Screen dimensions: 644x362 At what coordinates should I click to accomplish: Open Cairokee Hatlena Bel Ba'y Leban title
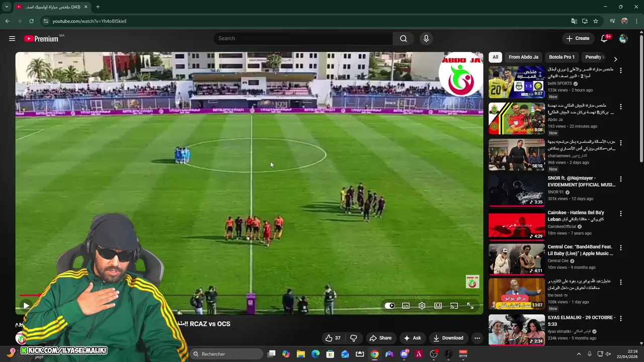pos(576,216)
